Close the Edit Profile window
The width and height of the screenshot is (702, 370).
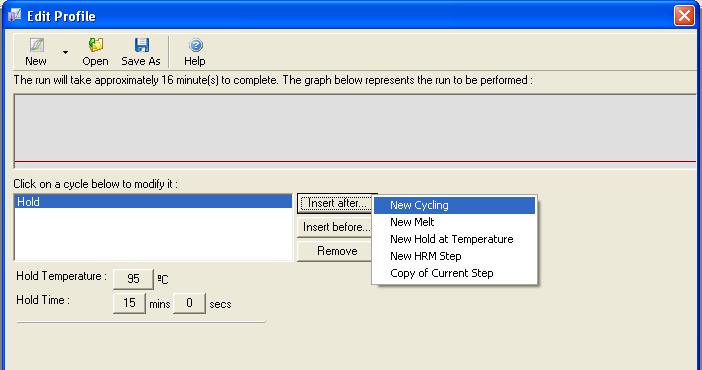coord(684,16)
